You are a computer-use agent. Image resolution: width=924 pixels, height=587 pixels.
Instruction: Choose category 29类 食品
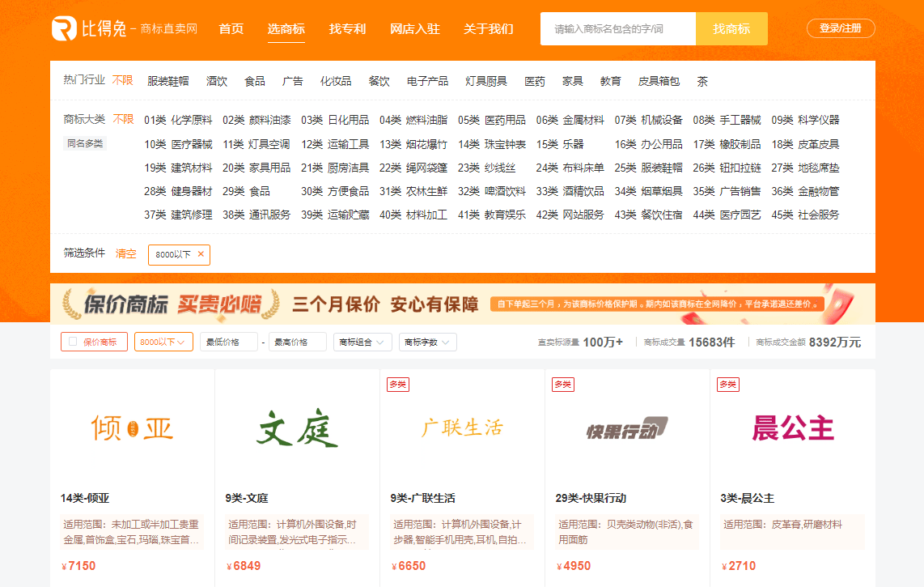(x=246, y=192)
